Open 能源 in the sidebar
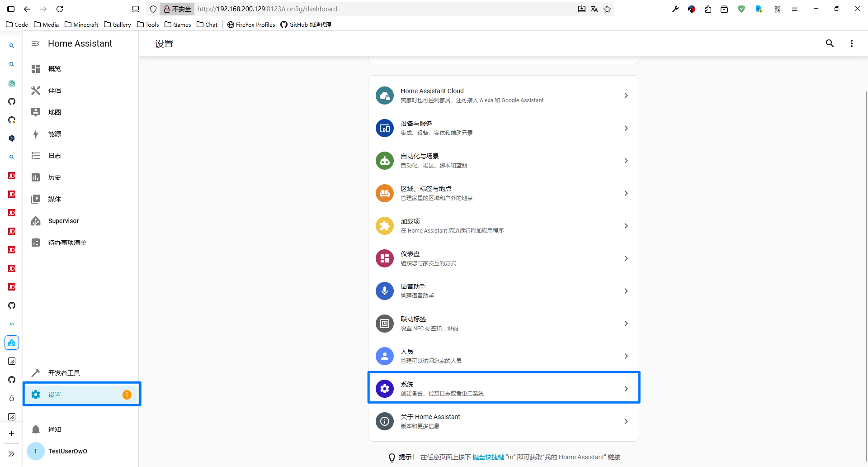 [x=55, y=134]
